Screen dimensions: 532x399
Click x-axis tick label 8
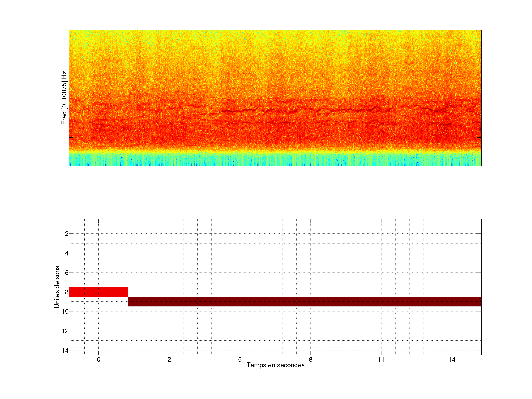pos(311,359)
